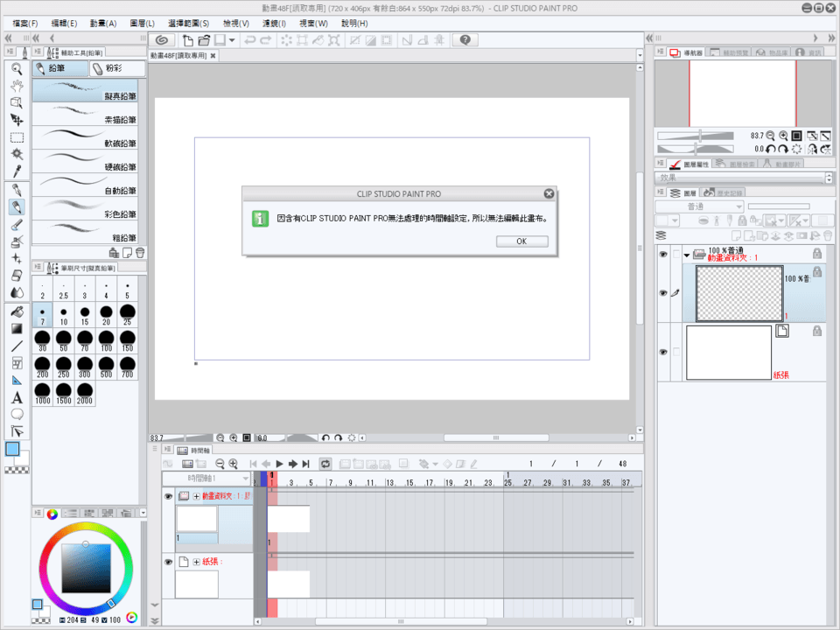Toggle lock on paper layer
840x630 pixels.
817,331
